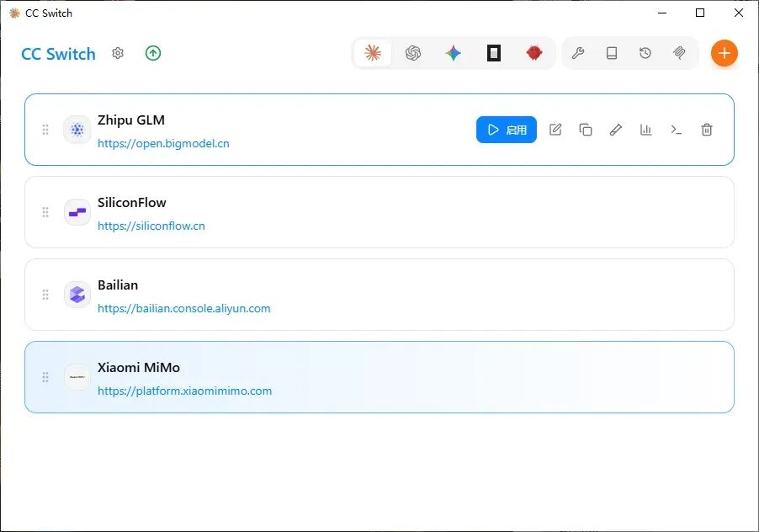Image resolution: width=759 pixels, height=532 pixels.
Task: Add a new provider with orange plus
Action: pos(724,53)
